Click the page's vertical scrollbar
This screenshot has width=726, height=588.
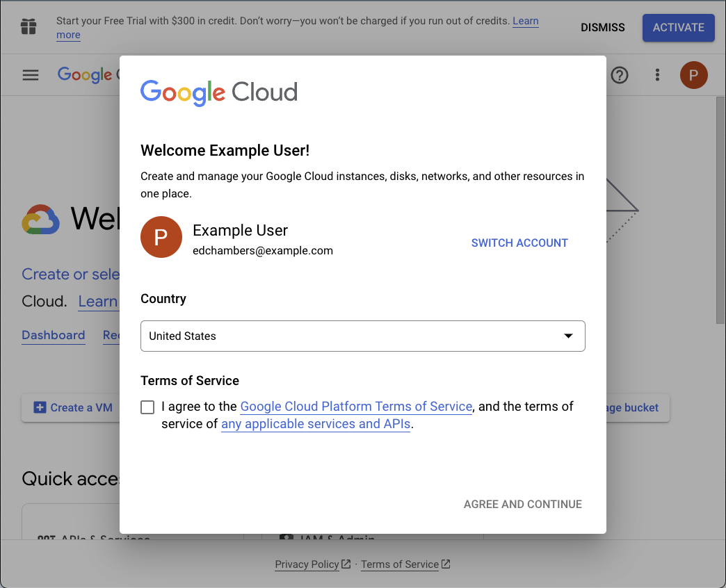click(721, 211)
